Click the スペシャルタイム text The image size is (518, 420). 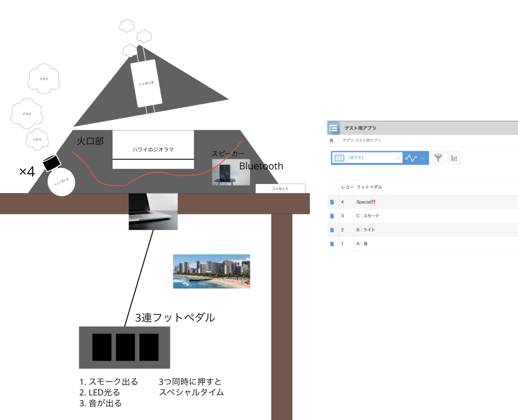click(x=192, y=392)
